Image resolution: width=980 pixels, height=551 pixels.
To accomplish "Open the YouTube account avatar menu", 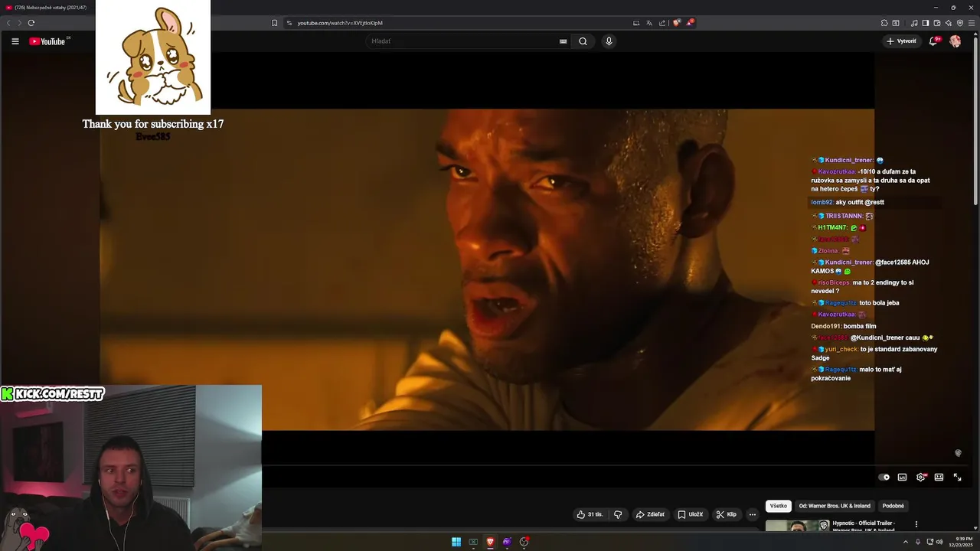I will 955,41.
